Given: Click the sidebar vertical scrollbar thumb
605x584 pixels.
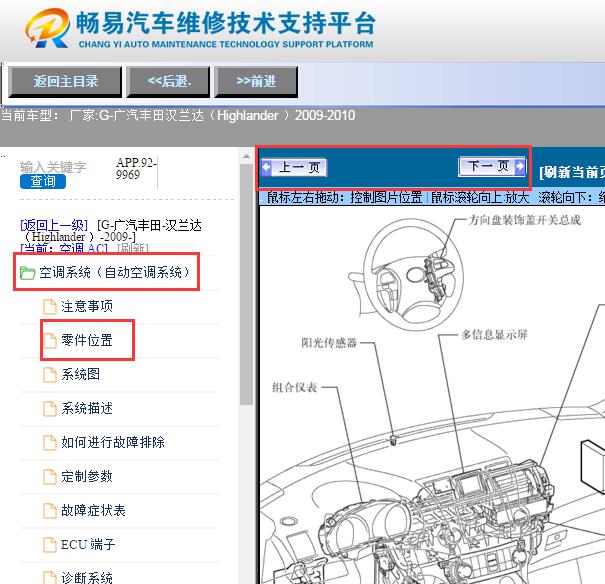Looking at the screenshot, I should pos(246,284).
